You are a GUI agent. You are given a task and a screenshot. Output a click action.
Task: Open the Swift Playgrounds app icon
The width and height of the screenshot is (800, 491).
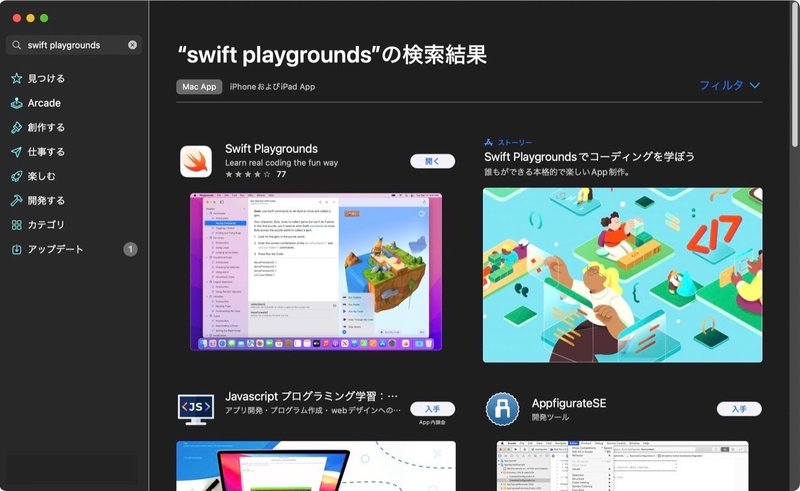196,161
